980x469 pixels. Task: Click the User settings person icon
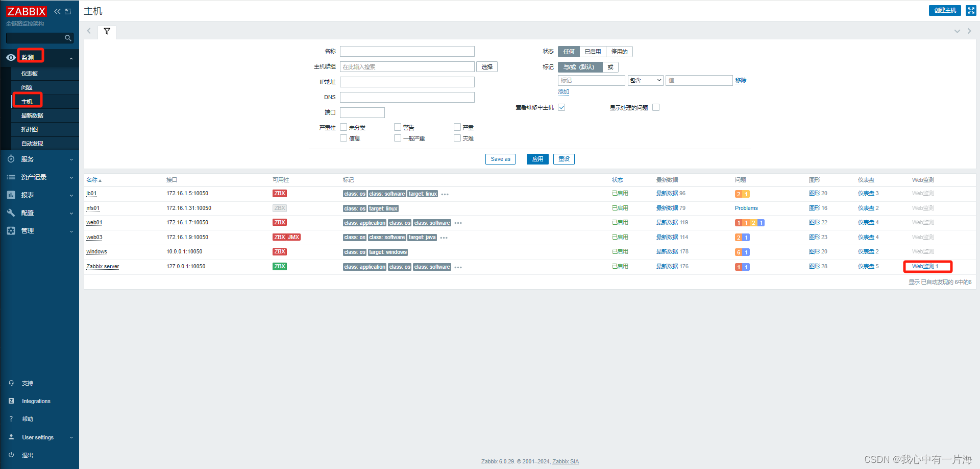[11, 437]
